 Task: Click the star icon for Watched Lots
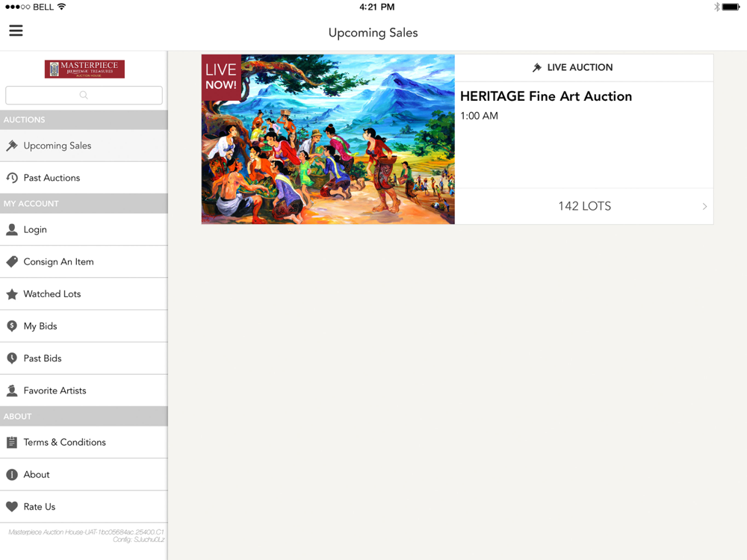(x=12, y=293)
